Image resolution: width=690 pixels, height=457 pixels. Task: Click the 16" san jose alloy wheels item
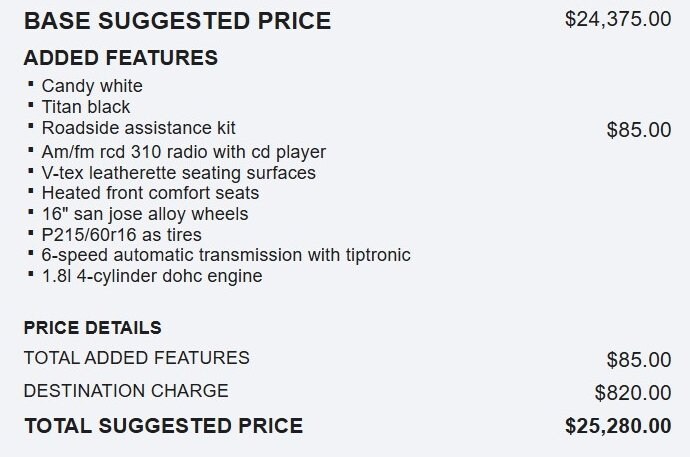[145, 214]
